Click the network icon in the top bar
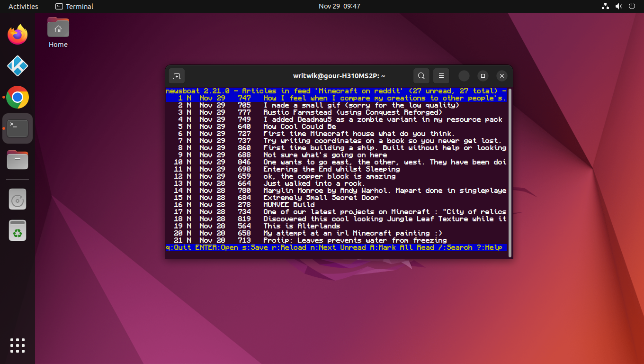 pyautogui.click(x=605, y=6)
